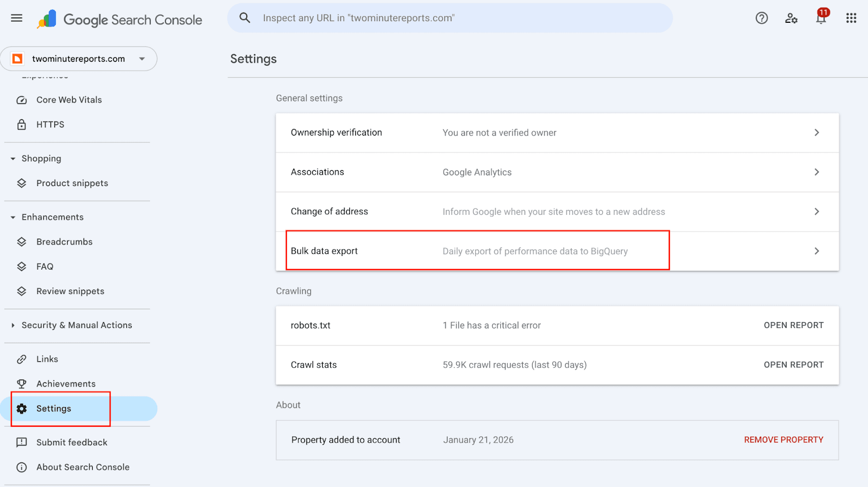This screenshot has width=868, height=487.
Task: Open the hamburger main menu
Action: click(17, 18)
